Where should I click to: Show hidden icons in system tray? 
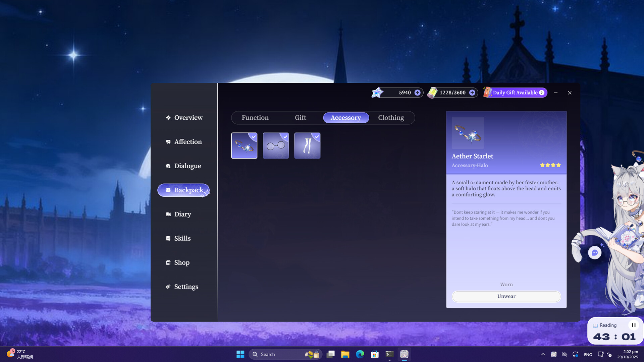pos(543,354)
